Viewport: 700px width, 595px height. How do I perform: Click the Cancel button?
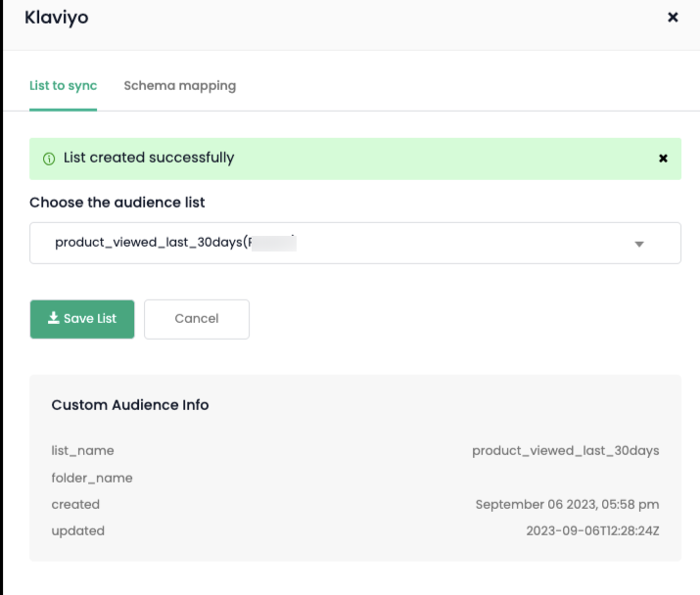[x=197, y=319]
